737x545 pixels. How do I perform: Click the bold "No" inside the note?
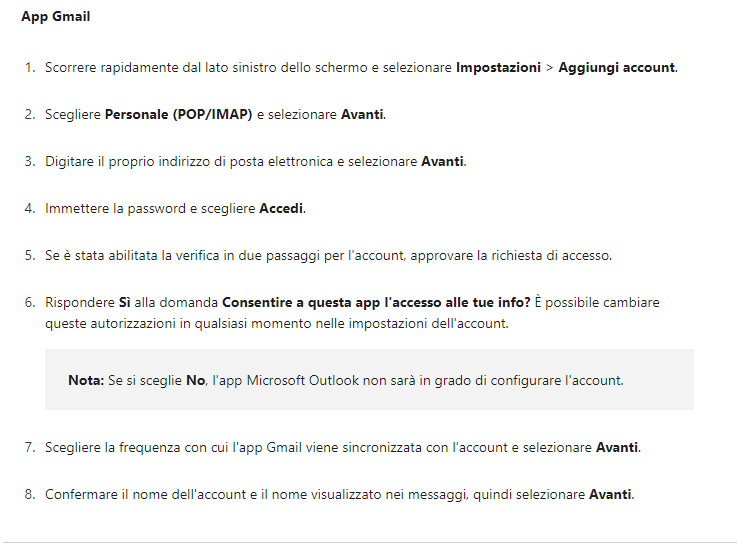coord(195,380)
